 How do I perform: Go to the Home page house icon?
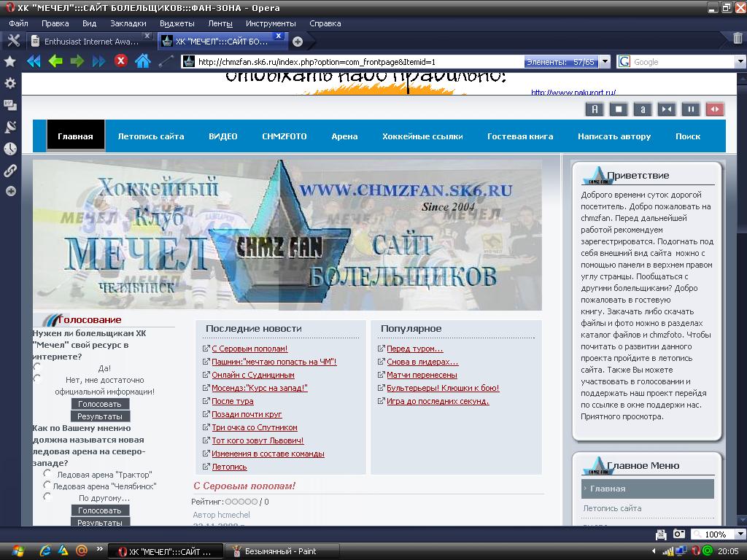(142, 61)
